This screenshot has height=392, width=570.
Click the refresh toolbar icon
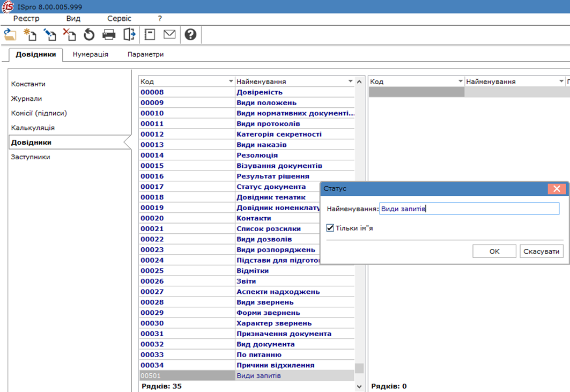coord(89,35)
